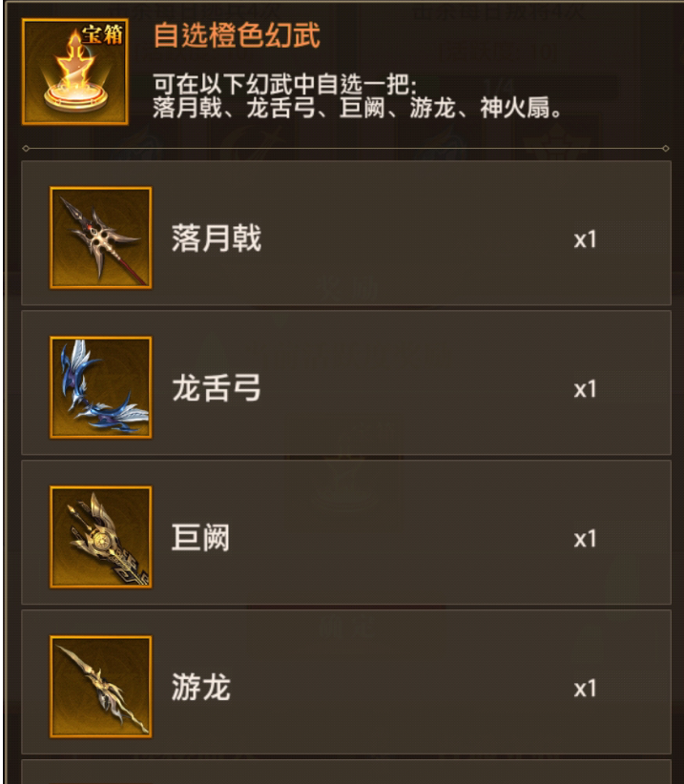This screenshot has width=684, height=784.
Task: Select the 龙舌弓 blue bow icon
Action: click(100, 387)
